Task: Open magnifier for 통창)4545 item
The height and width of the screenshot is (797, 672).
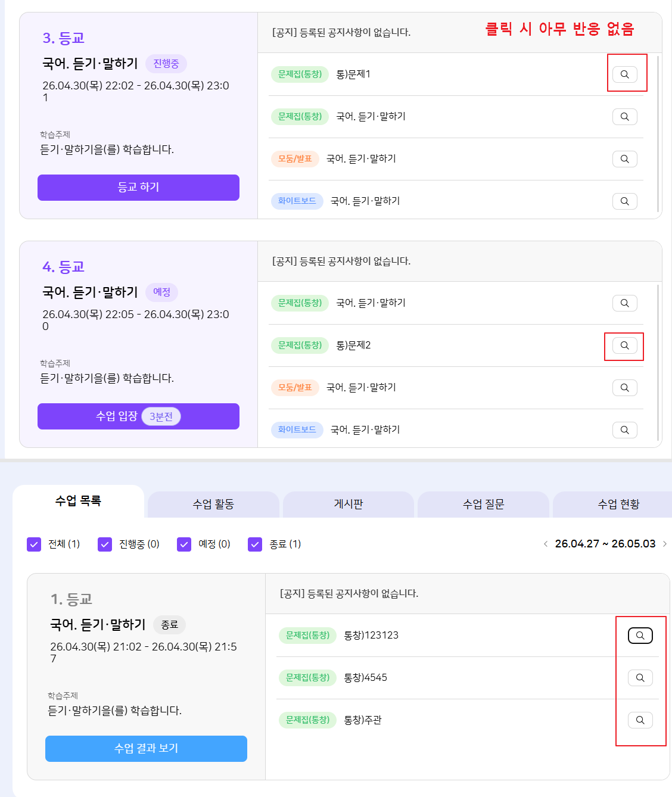Action: (640, 678)
